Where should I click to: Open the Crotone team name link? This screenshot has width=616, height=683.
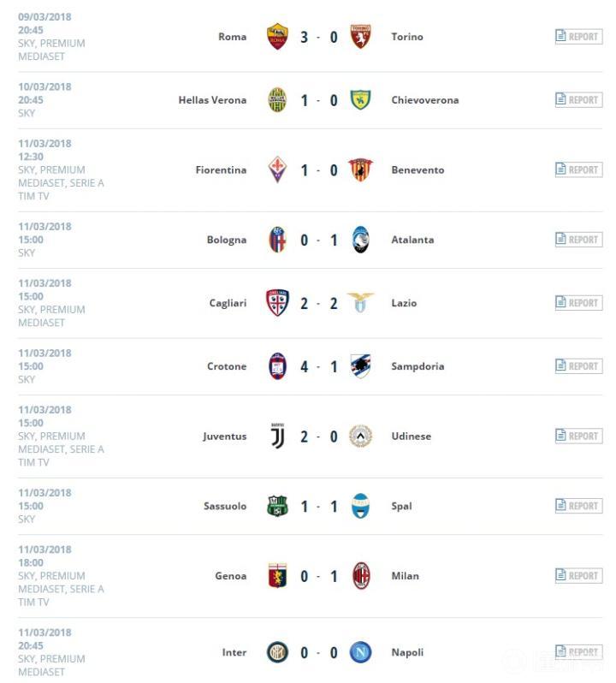pyautogui.click(x=226, y=366)
